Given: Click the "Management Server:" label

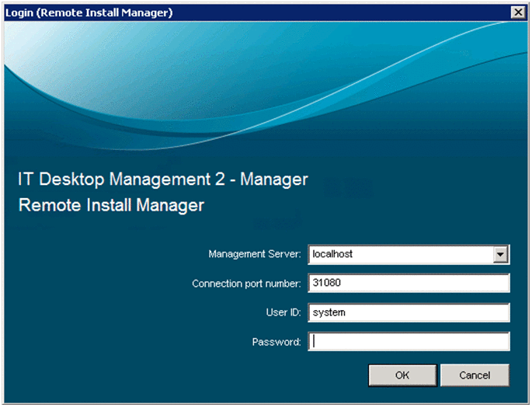Looking at the screenshot, I should tap(255, 254).
